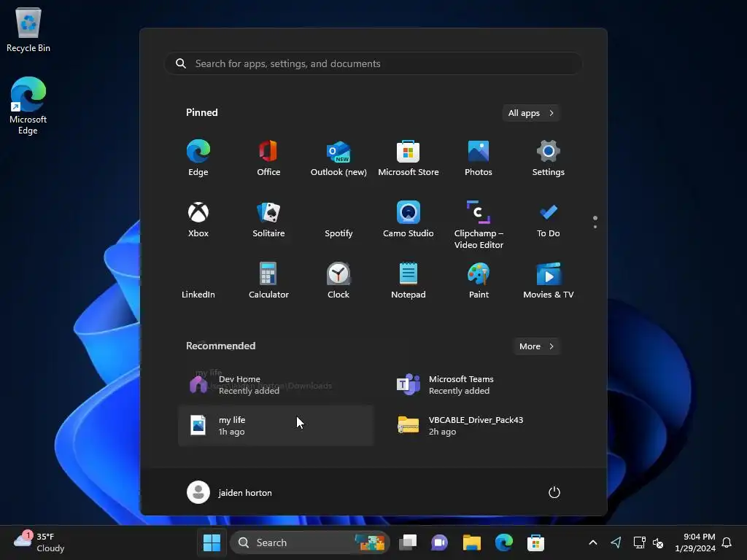Open the VBCABLE_Driver_Pack43 recommended folder
The width and height of the screenshot is (747, 560).
tap(485, 426)
